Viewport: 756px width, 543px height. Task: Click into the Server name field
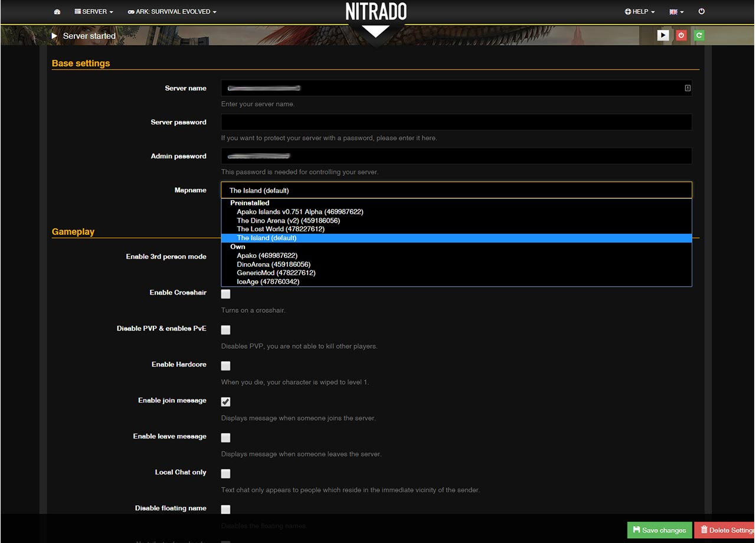point(456,88)
